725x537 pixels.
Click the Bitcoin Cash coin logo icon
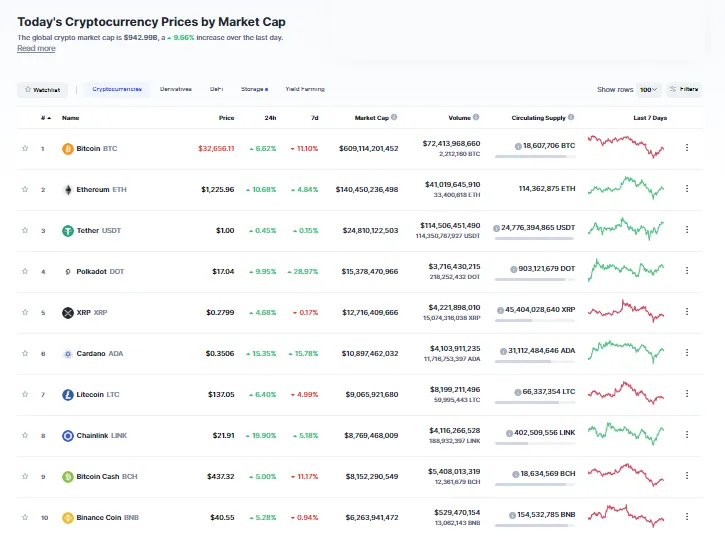pos(68,476)
